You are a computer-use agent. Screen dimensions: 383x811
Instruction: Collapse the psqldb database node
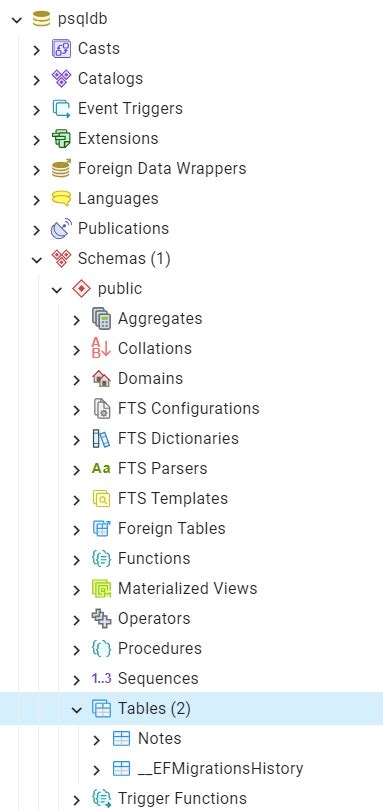[x=17, y=20]
